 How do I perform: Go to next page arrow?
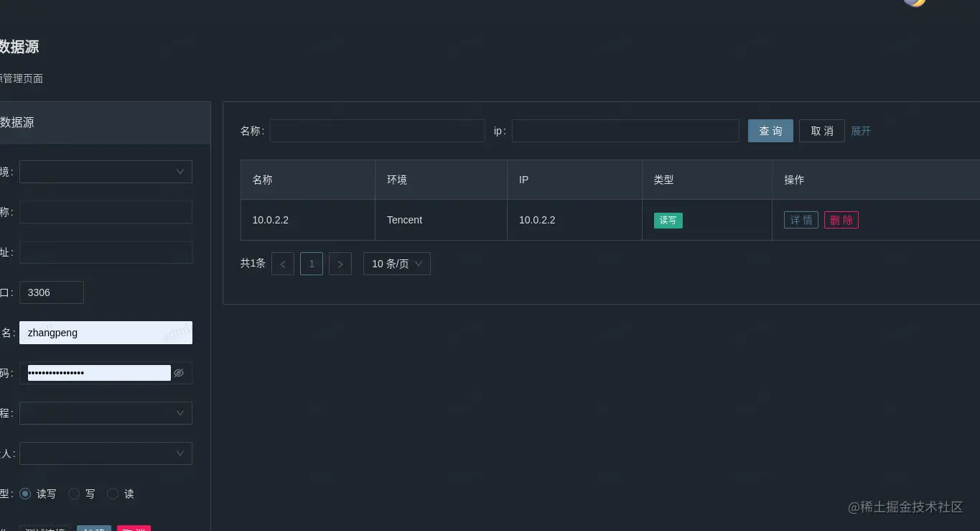pyautogui.click(x=340, y=264)
